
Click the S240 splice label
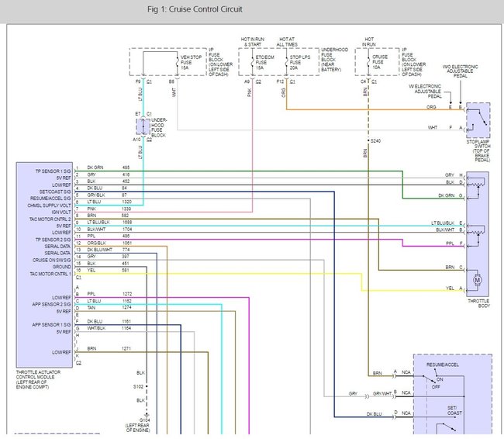pos(375,141)
